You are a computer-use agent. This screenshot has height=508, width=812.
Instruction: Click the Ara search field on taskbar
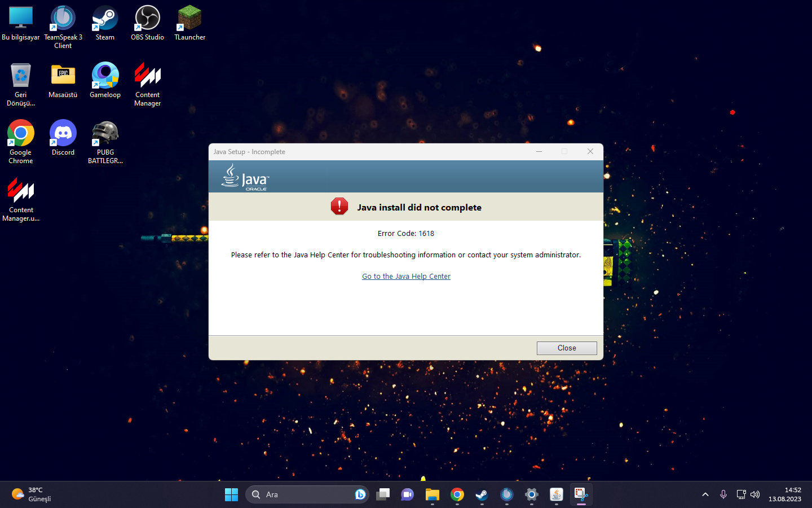307,494
